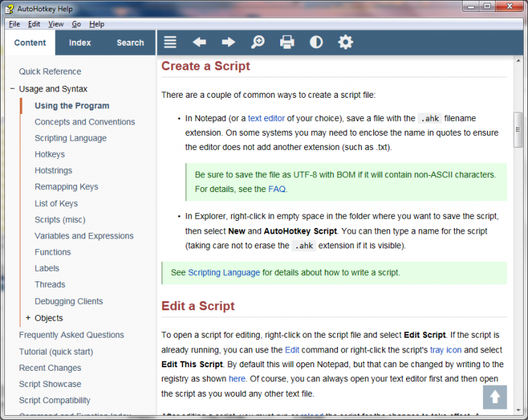Open the Threads topic
The image size is (528, 420).
click(50, 284)
